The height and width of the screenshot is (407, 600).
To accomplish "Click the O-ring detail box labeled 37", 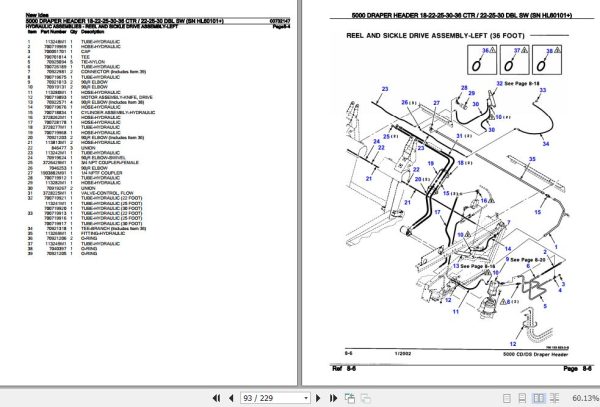I will (x=514, y=60).
